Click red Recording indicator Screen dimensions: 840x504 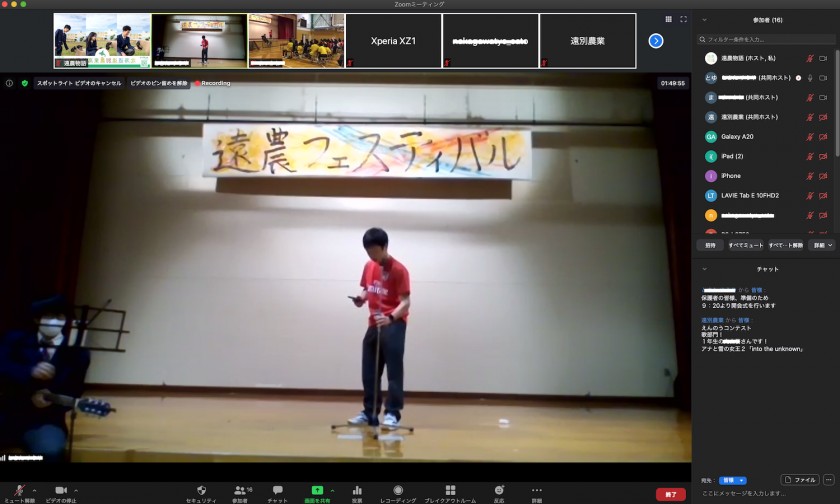(x=213, y=83)
